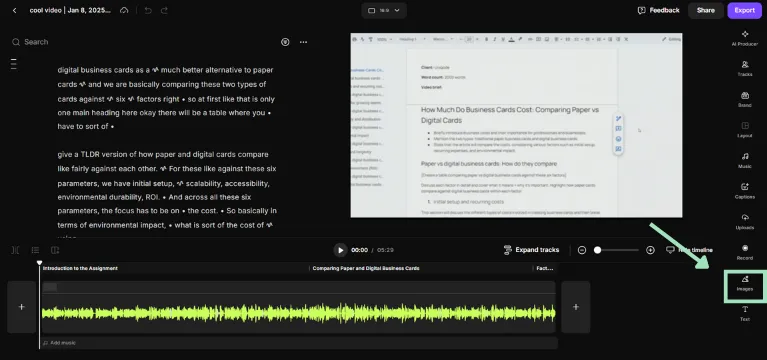Open the Images panel
Screen dimensions: 767x360
coord(744,284)
